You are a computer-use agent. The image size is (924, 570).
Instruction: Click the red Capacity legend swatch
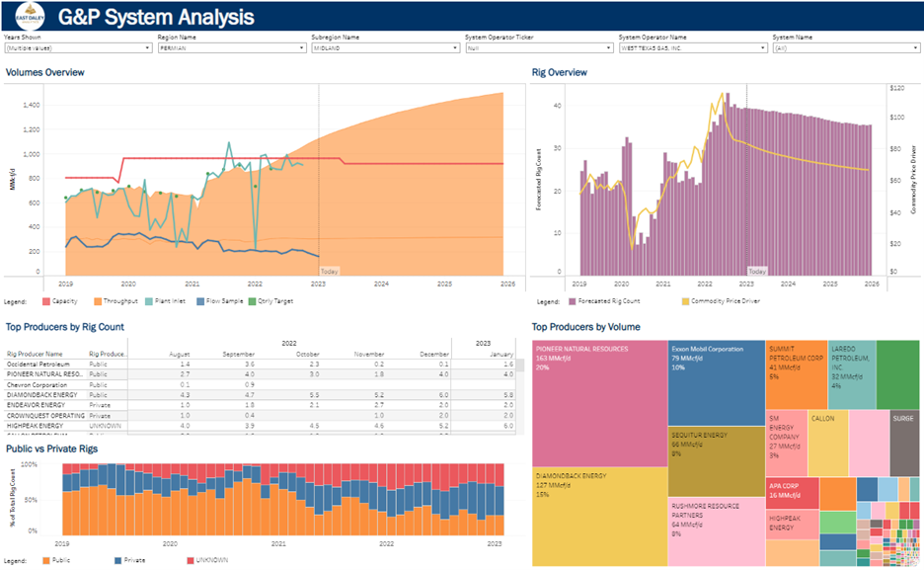coord(46,301)
